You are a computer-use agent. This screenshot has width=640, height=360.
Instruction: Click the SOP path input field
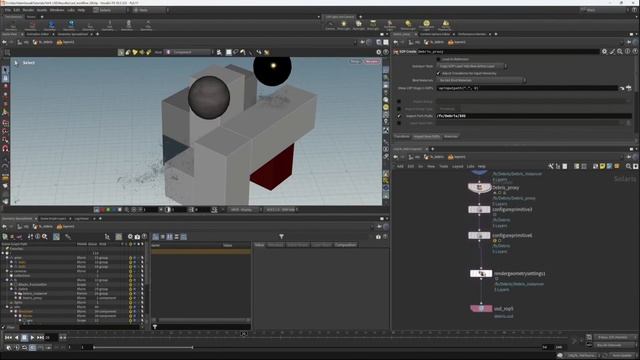[x=527, y=88]
